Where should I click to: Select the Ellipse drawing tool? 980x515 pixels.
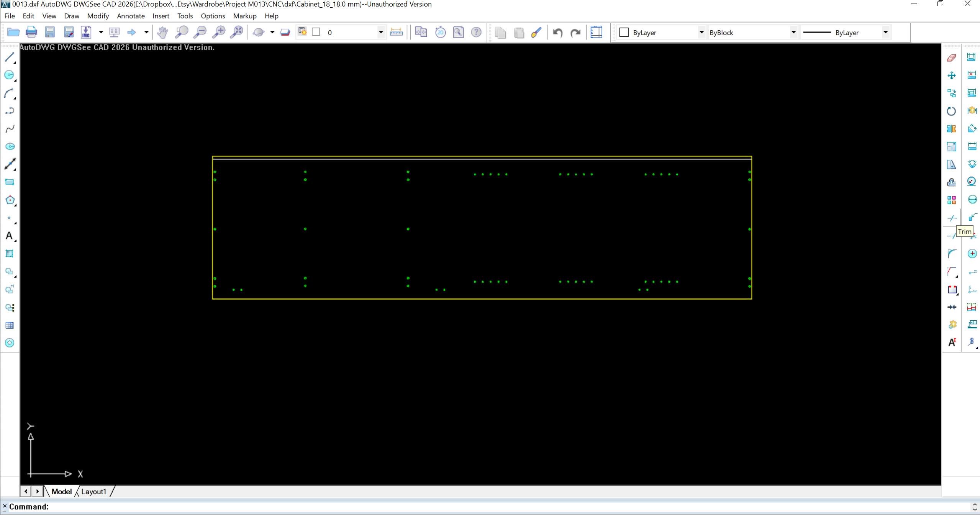[10, 146]
